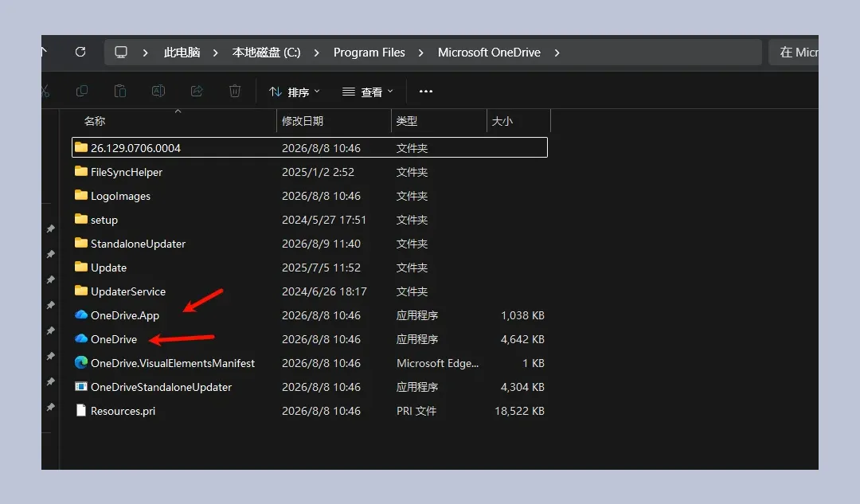The height and width of the screenshot is (504, 860).
Task: Click the 2025/1/2 2:52 date cell
Action: click(318, 172)
